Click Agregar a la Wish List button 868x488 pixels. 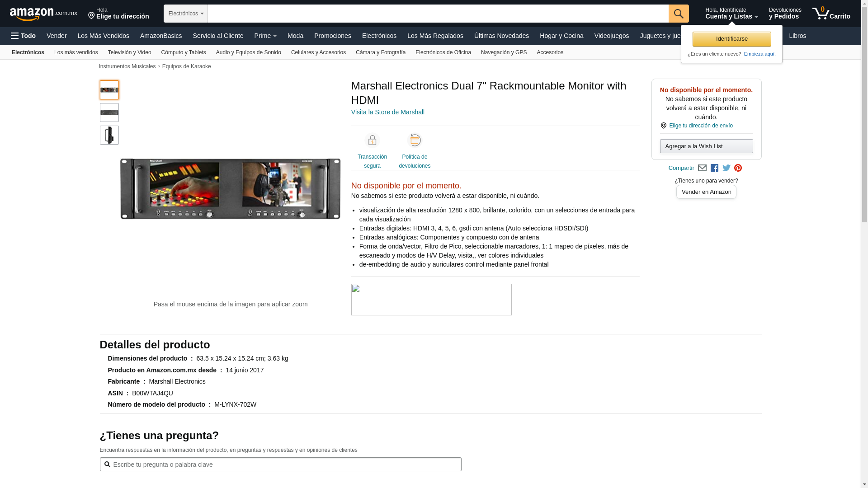coord(706,146)
